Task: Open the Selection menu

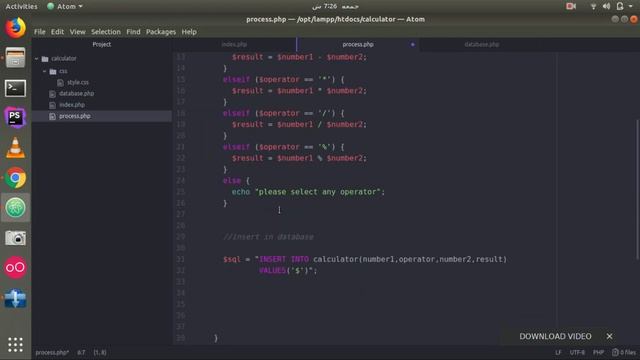Action: click(106, 31)
